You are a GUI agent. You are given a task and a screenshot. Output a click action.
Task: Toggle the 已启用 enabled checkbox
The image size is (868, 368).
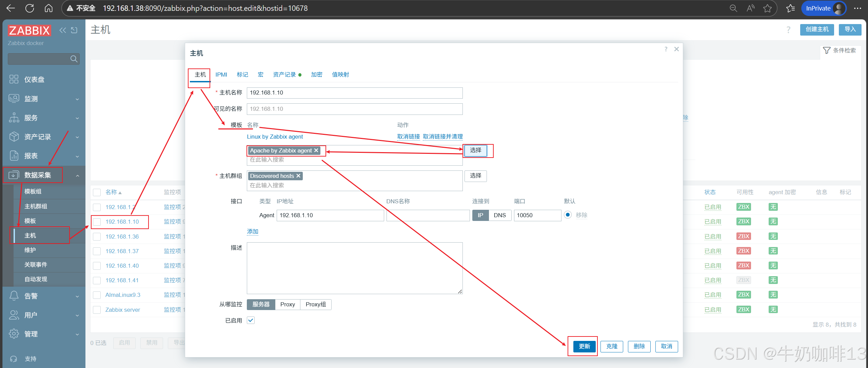click(251, 320)
